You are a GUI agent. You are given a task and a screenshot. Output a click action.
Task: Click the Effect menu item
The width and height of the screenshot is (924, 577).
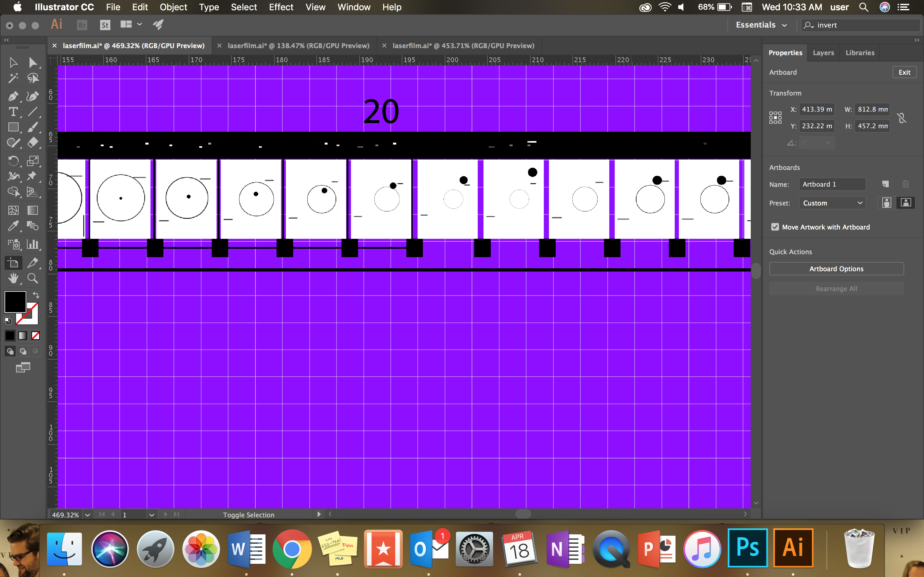tap(280, 7)
